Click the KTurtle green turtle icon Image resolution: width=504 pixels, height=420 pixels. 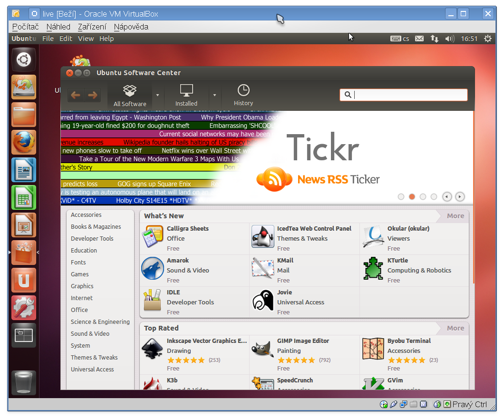point(373,268)
